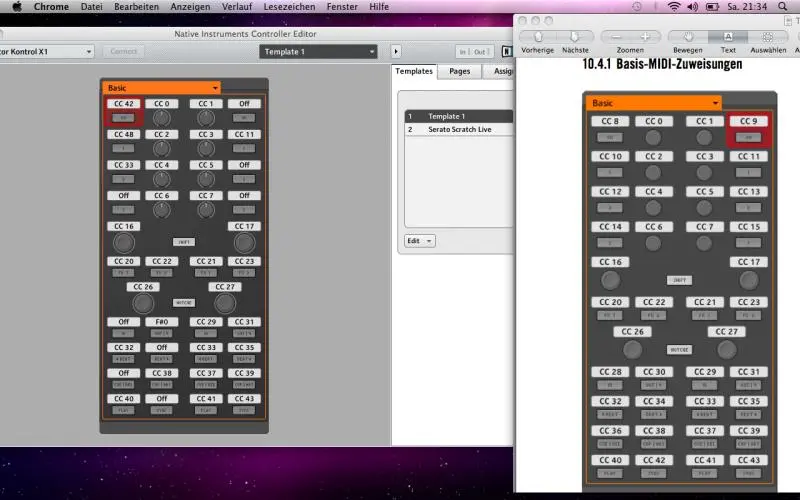Click the Nächste page hand icon

click(x=575, y=36)
